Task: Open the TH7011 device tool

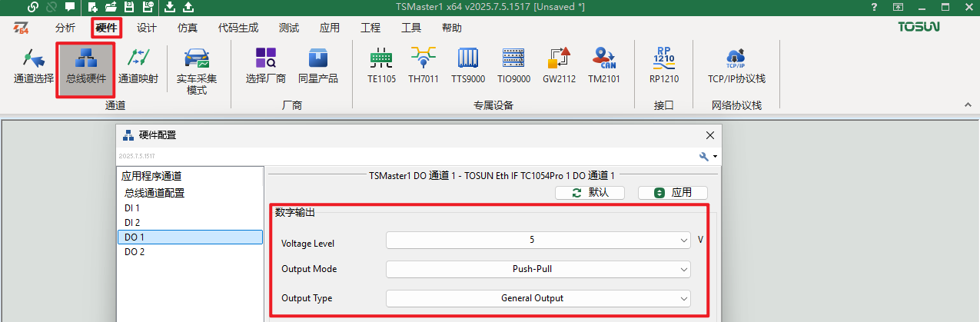Action: point(423,67)
